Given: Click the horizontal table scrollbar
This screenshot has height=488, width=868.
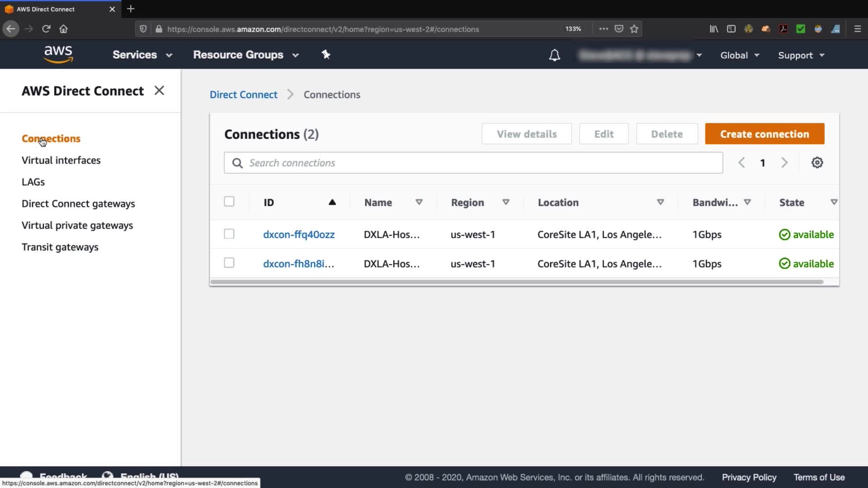Looking at the screenshot, I should 516,282.
